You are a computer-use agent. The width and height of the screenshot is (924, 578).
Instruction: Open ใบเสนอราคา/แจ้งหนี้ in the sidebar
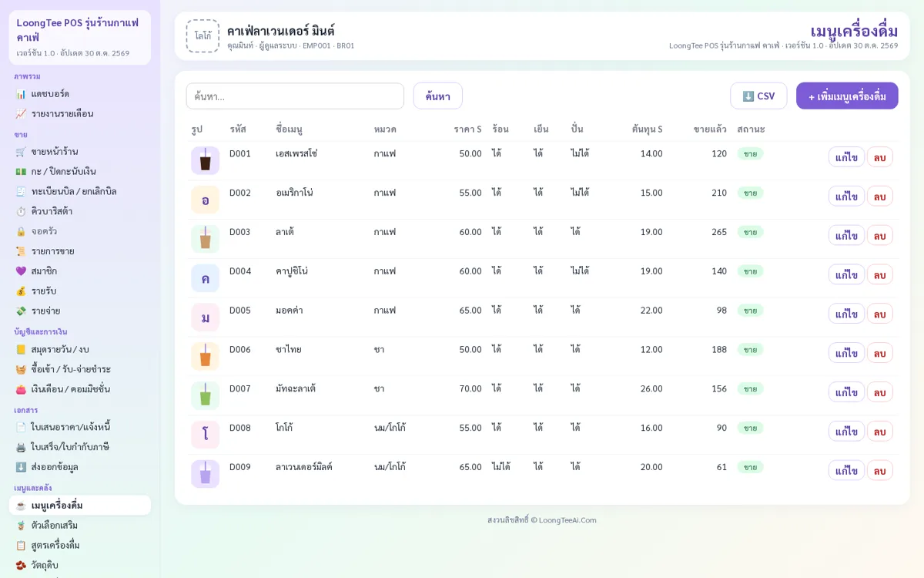[80, 427]
